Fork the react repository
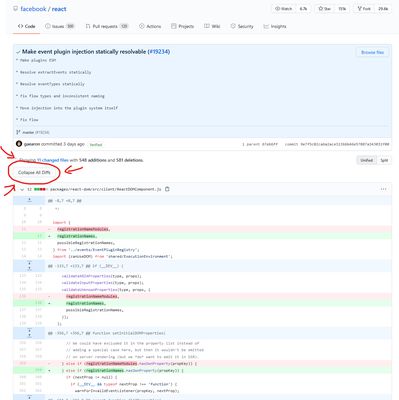This screenshot has width=399, height=400. coord(364,9)
